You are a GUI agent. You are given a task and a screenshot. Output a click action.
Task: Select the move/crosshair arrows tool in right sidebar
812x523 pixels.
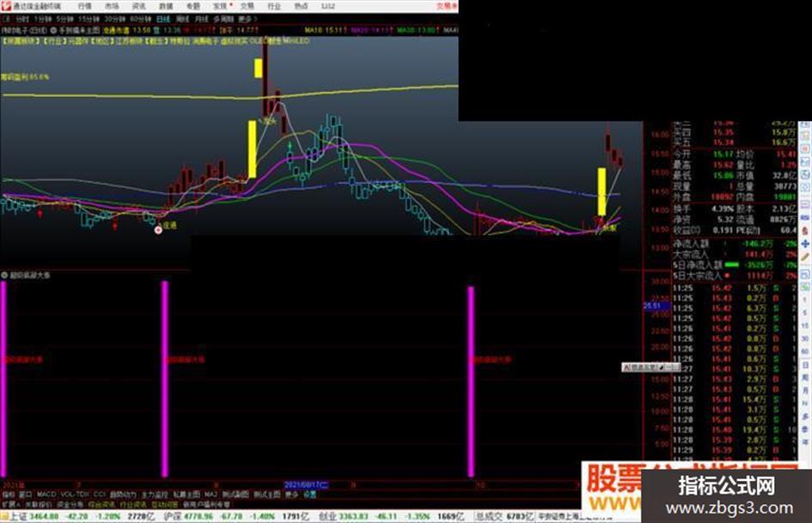tap(805, 243)
